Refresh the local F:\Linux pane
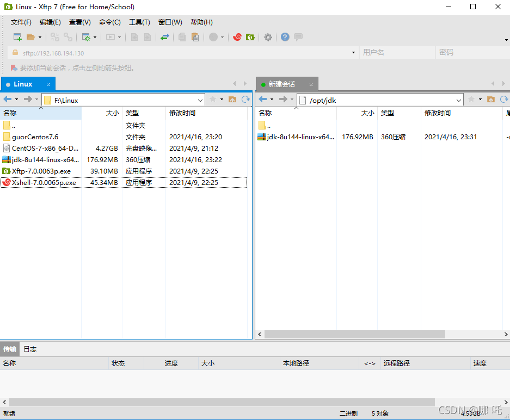Image resolution: width=510 pixels, height=420 pixels. (245, 99)
